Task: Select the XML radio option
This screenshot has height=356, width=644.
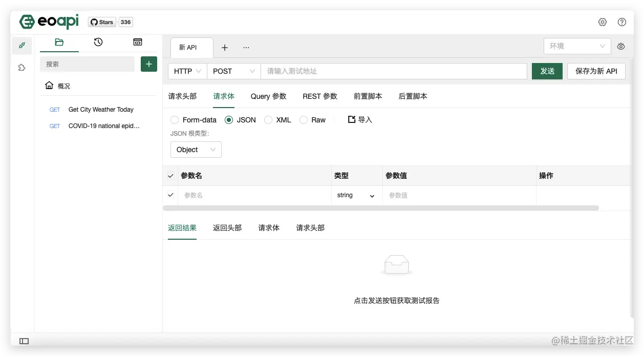Action: 268,120
